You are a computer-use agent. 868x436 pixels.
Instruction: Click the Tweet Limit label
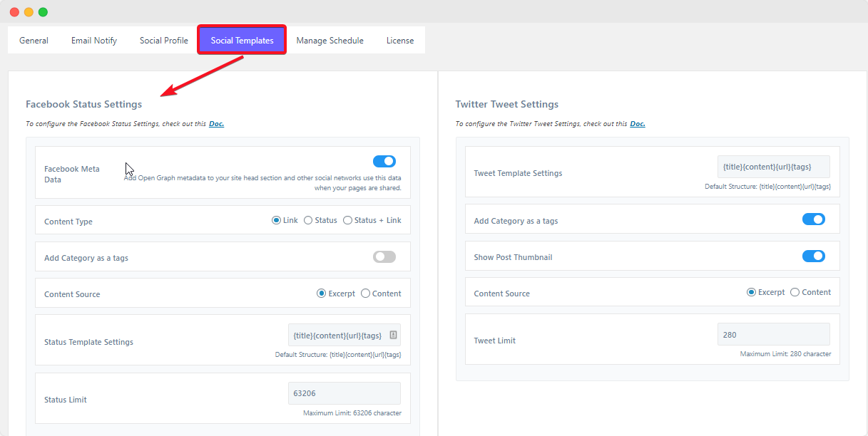tap(495, 341)
